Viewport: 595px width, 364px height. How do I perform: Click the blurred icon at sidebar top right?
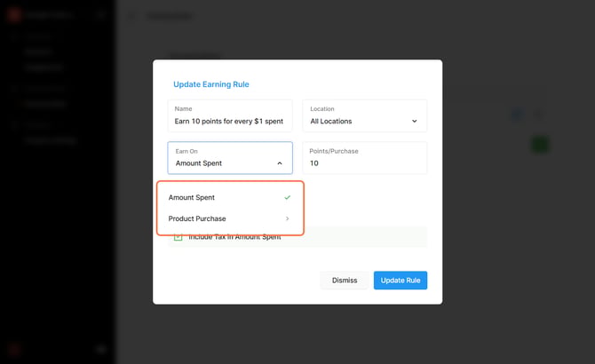[100, 15]
